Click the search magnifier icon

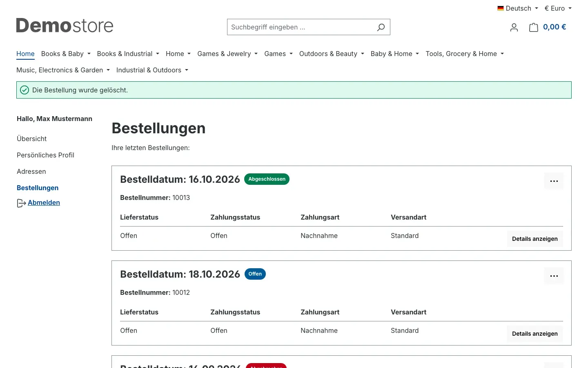[381, 27]
